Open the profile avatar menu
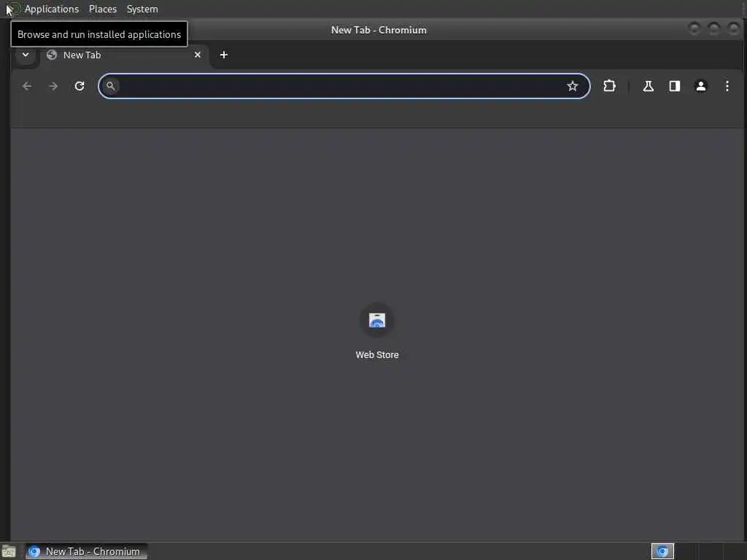The width and height of the screenshot is (747, 560). click(x=701, y=86)
